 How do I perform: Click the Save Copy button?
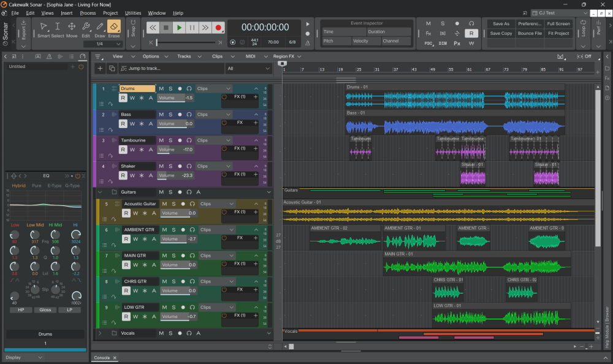pyautogui.click(x=501, y=34)
